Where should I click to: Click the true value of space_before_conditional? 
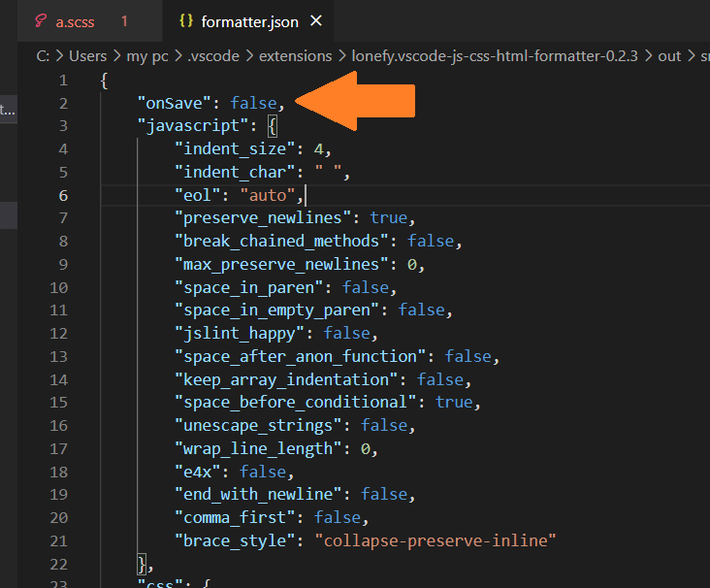[454, 403]
